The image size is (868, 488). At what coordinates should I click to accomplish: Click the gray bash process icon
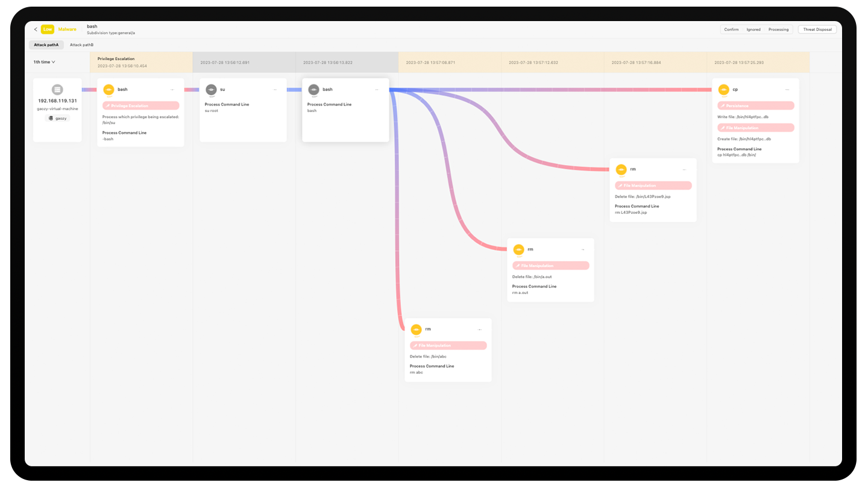[x=313, y=89]
